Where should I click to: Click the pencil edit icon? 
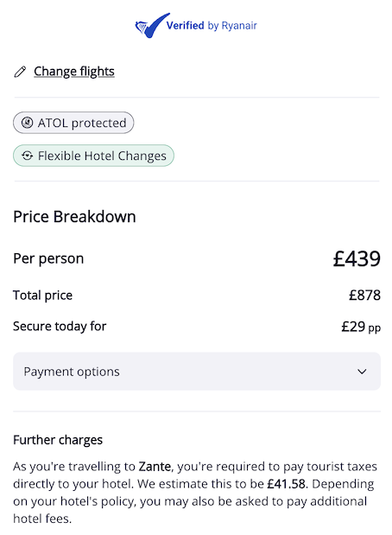click(20, 72)
